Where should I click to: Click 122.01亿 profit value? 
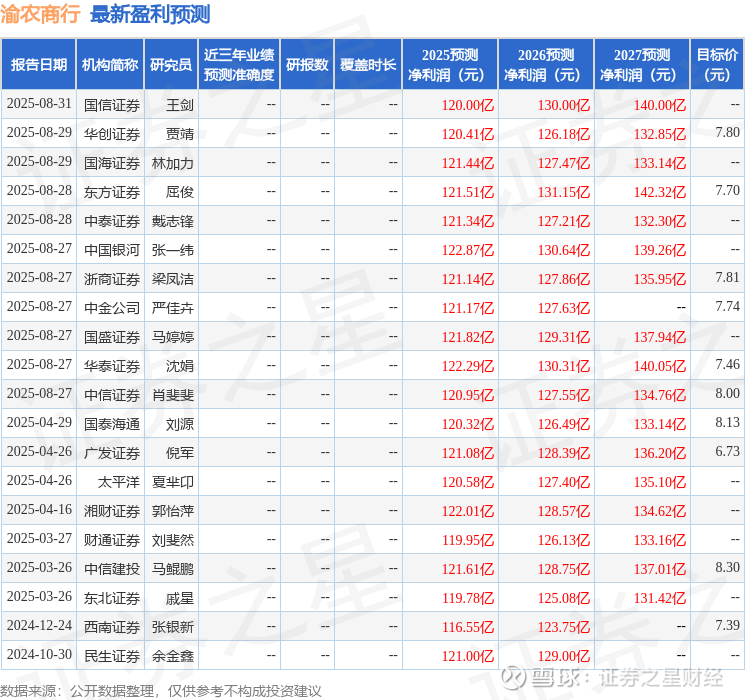(x=468, y=511)
